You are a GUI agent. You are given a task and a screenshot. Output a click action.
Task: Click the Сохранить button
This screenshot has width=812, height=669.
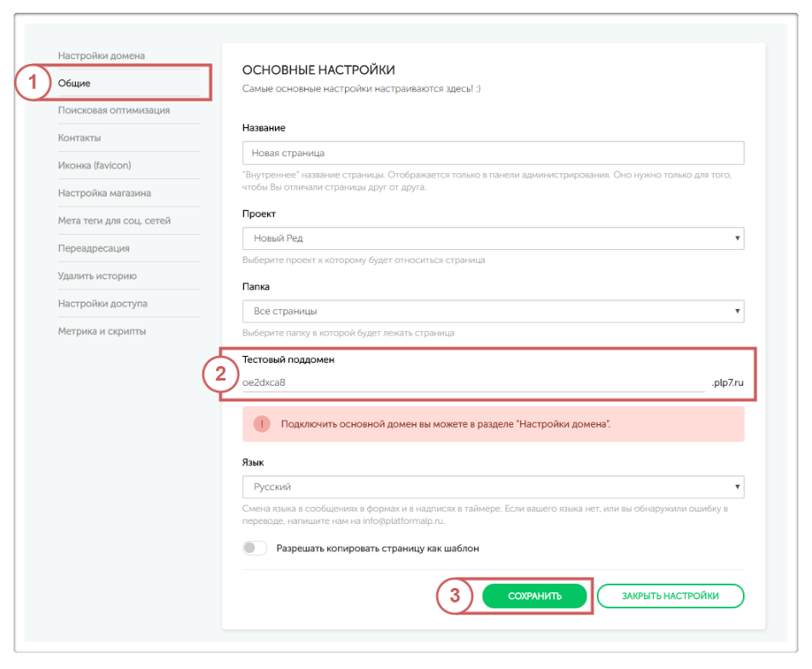tap(535, 596)
